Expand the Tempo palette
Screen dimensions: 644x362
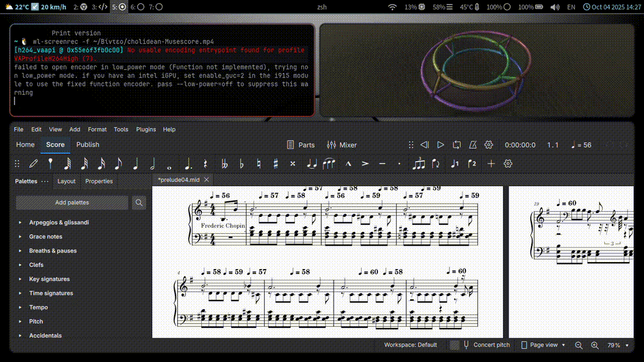38,307
